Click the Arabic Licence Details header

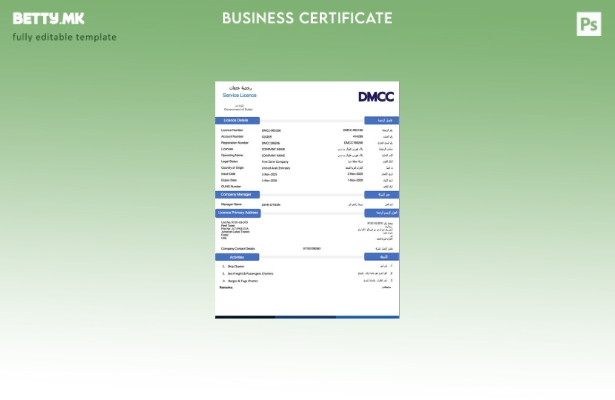coord(381,120)
